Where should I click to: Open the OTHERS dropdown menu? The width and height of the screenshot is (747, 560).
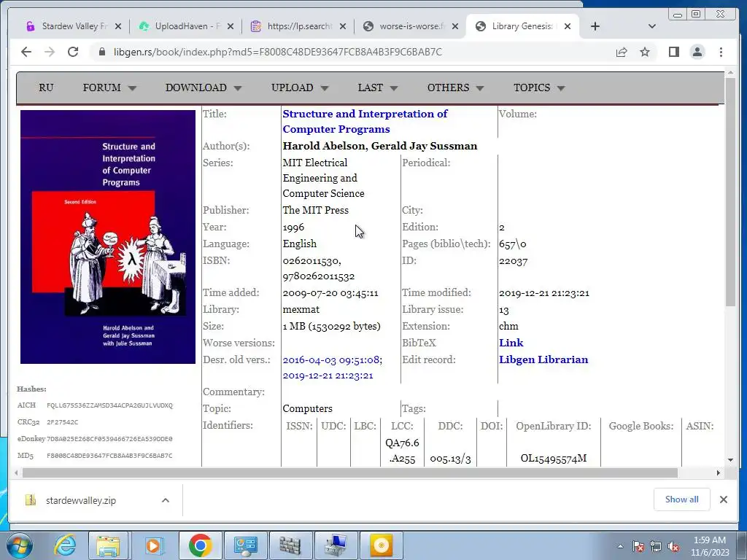tap(455, 87)
